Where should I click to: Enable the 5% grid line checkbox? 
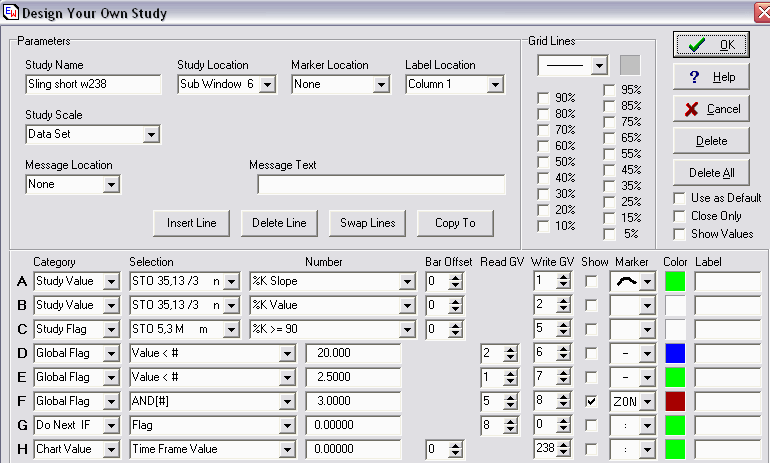(x=609, y=234)
